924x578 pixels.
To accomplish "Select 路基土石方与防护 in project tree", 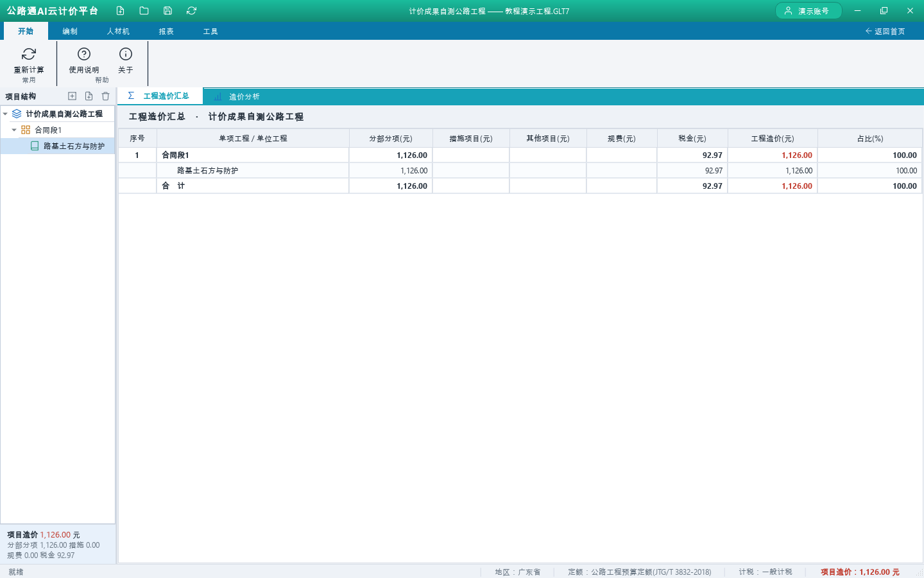I will pos(74,146).
